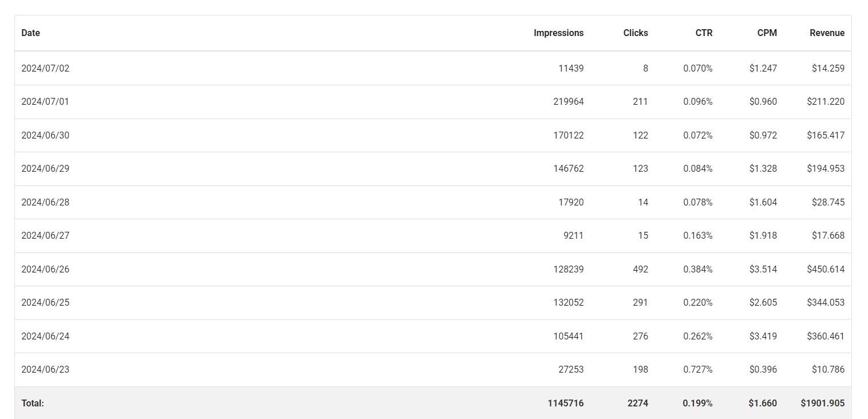868x419 pixels.
Task: Click the Clicks column header
Action: [x=636, y=33]
